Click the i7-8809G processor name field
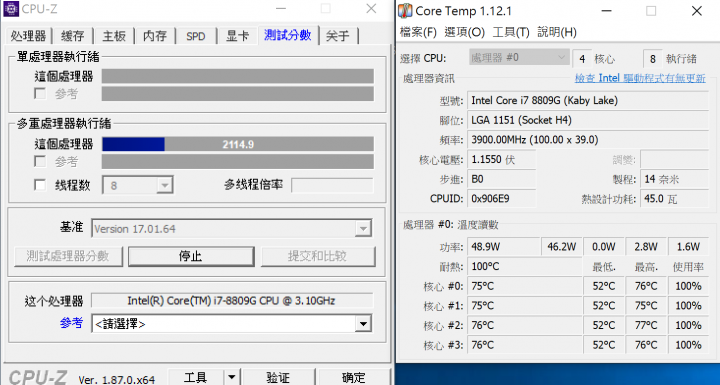The image size is (720, 385). coord(232,301)
